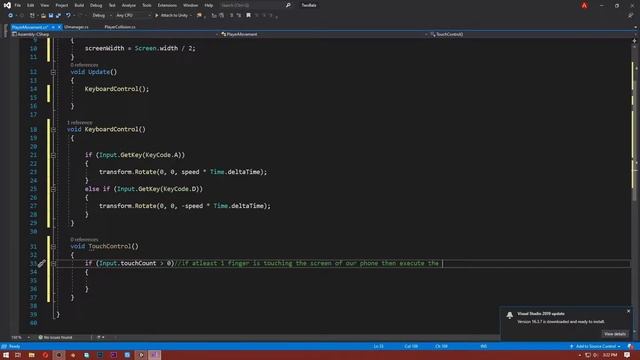Image resolution: width=640 pixels, height=360 pixels.
Task: Open the Debug menu
Action: tap(96, 5)
